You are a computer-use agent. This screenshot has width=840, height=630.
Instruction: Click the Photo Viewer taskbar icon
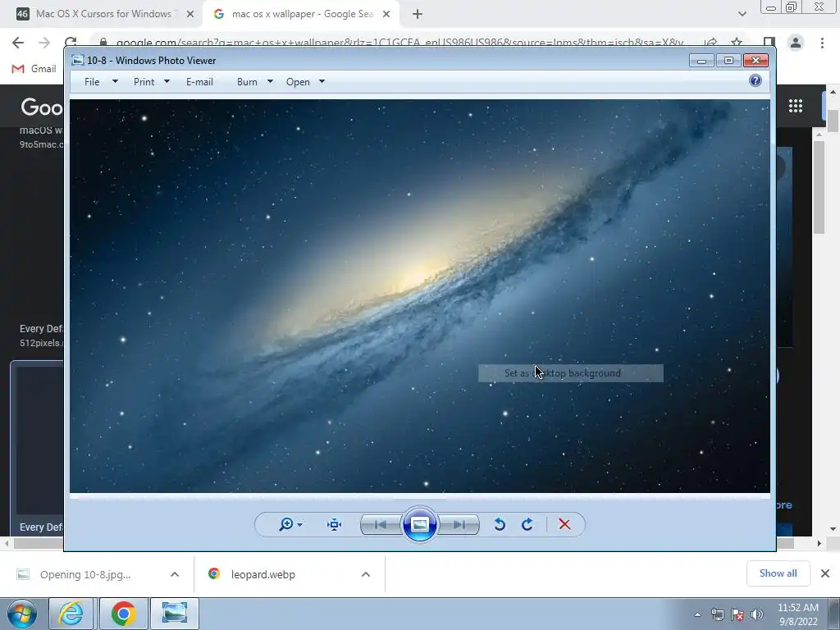[175, 614]
